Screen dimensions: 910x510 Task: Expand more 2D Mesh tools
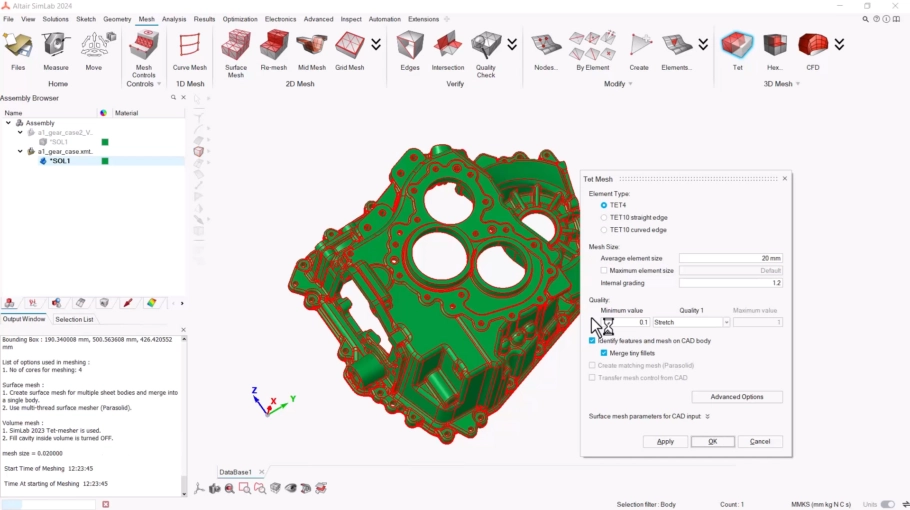point(376,45)
